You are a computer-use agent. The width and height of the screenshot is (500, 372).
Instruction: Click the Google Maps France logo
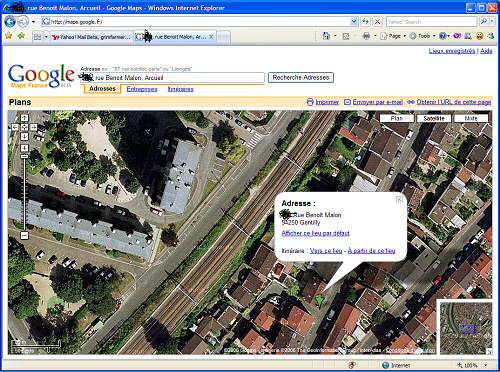[41, 76]
